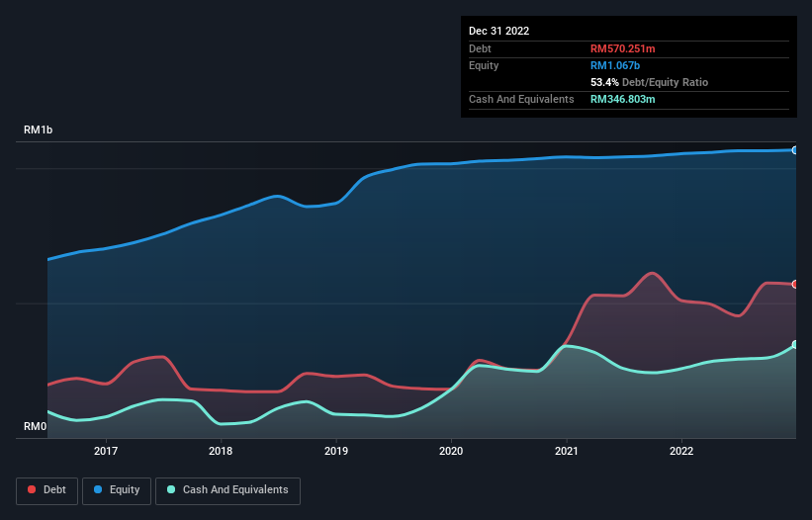The height and width of the screenshot is (520, 812).
Task: Click the RM0 y-axis label
Action: (x=35, y=426)
